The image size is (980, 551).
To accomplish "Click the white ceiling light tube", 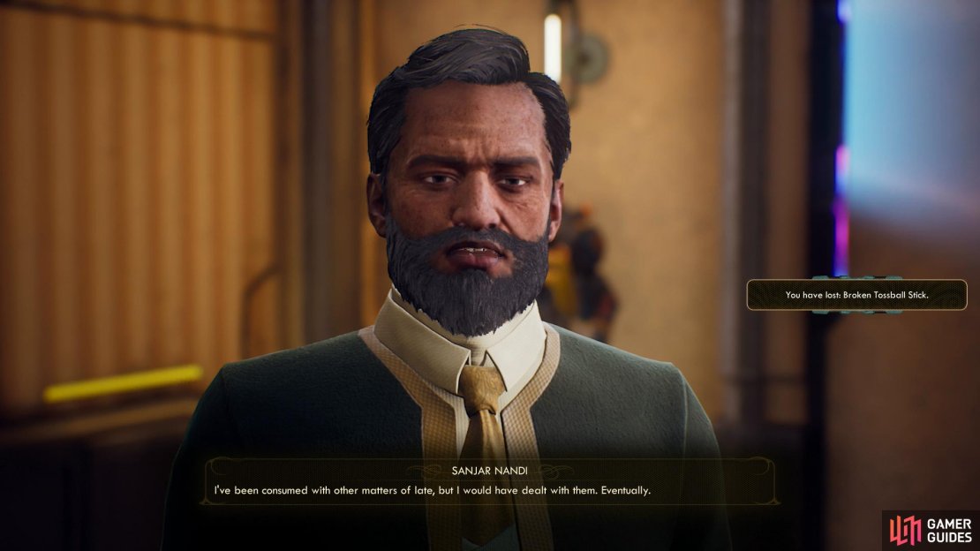I will pyautogui.click(x=553, y=48).
